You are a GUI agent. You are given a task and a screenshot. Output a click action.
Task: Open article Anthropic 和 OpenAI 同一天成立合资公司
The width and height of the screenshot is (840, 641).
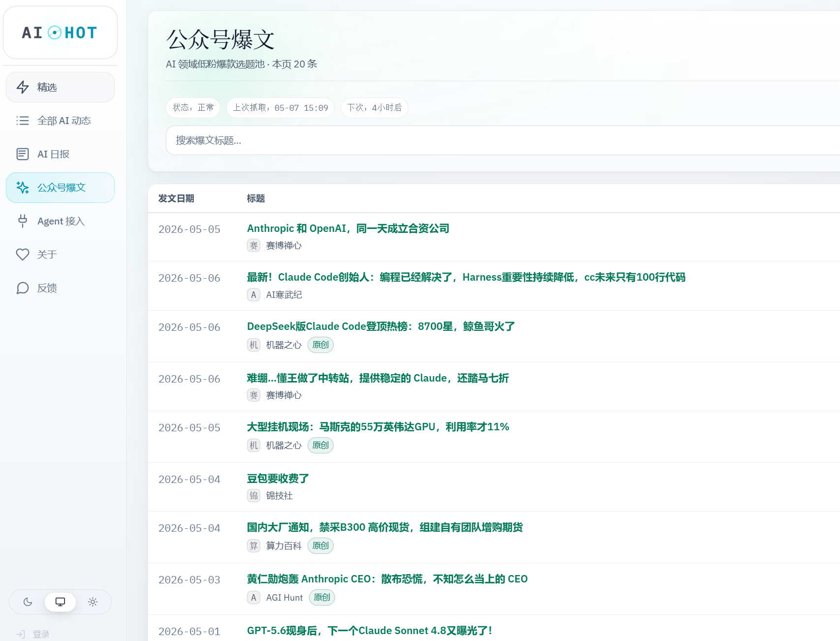[348, 228]
